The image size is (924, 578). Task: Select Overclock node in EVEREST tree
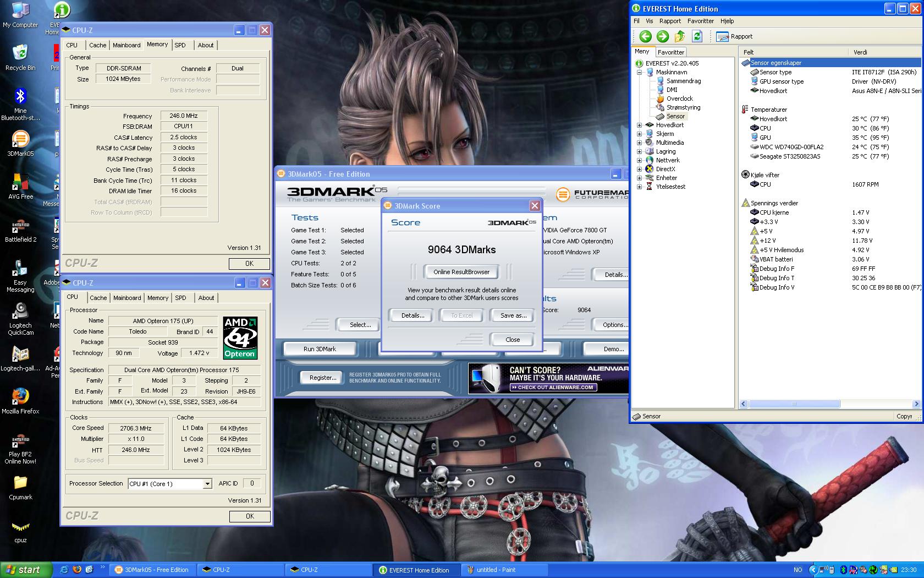(679, 99)
